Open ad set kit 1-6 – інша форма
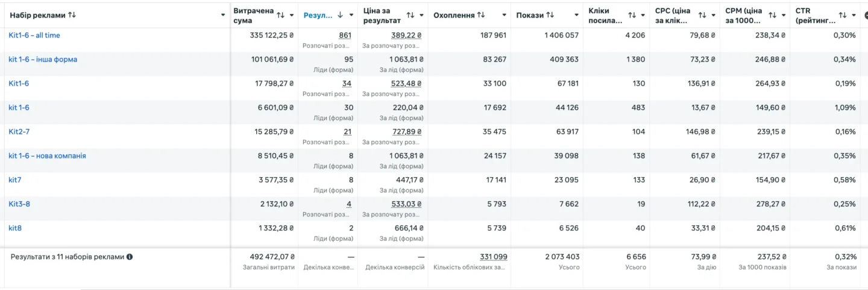Screen dimensions: 868x290 [x=43, y=60]
